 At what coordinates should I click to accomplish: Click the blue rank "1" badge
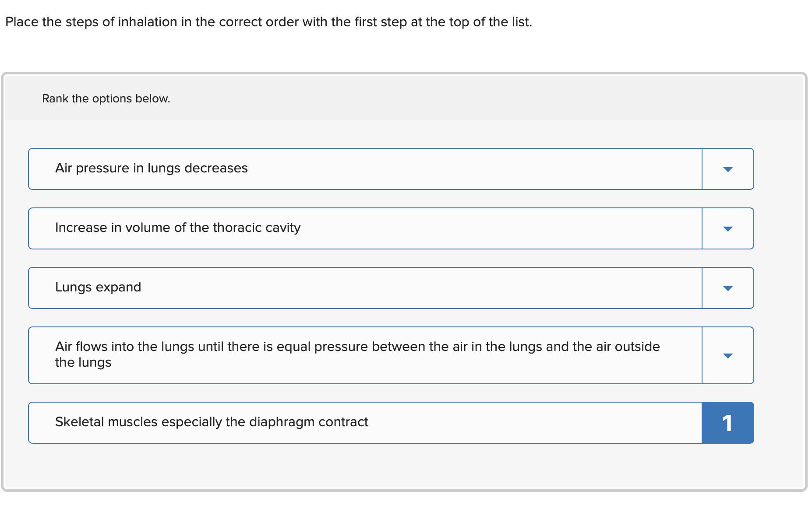pos(727,423)
